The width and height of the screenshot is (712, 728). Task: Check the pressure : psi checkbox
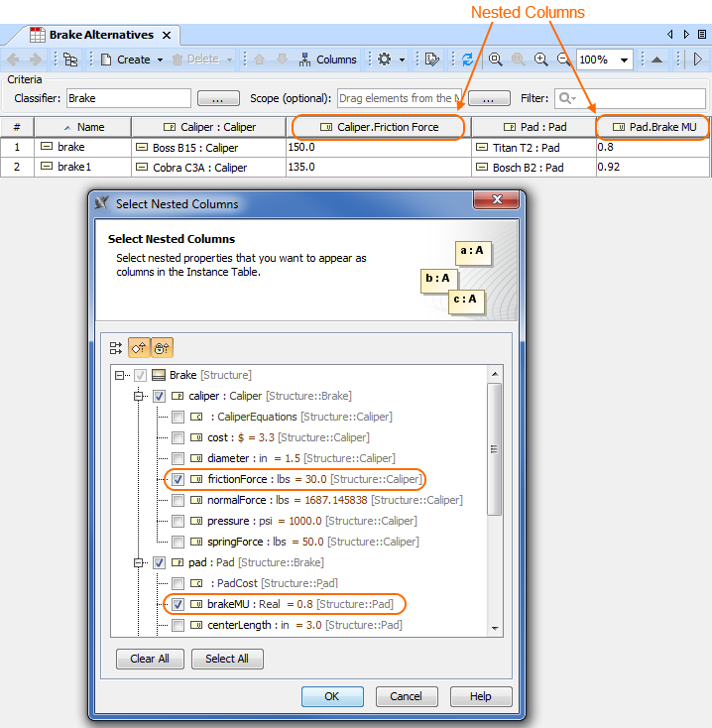[178, 521]
